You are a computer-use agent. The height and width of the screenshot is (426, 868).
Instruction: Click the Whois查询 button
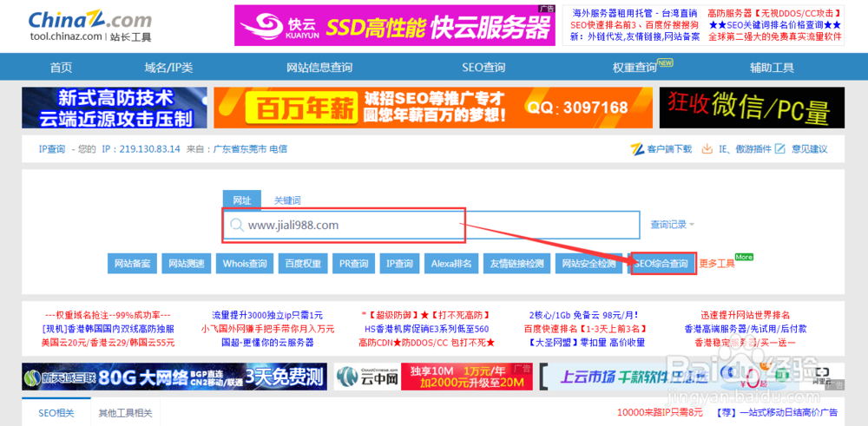click(245, 264)
